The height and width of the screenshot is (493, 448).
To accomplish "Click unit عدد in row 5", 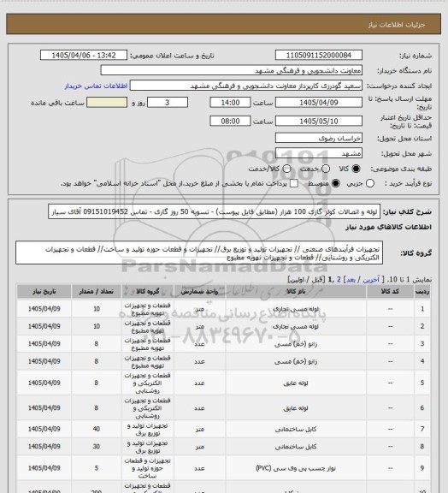I will click(200, 383).
